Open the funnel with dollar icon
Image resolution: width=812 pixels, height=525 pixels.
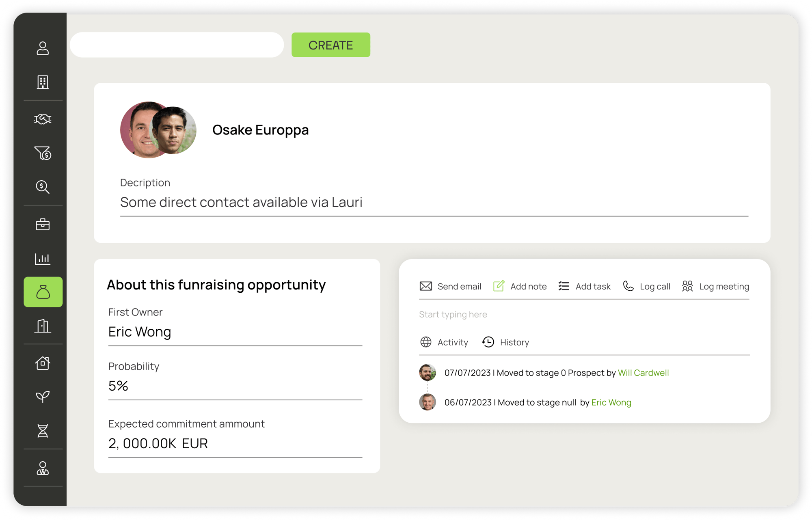[43, 153]
